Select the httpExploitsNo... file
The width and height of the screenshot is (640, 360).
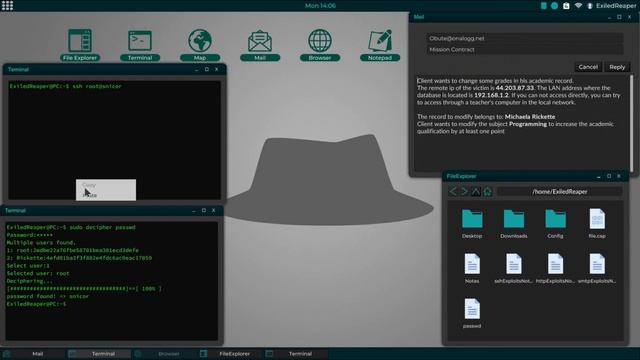556,269
